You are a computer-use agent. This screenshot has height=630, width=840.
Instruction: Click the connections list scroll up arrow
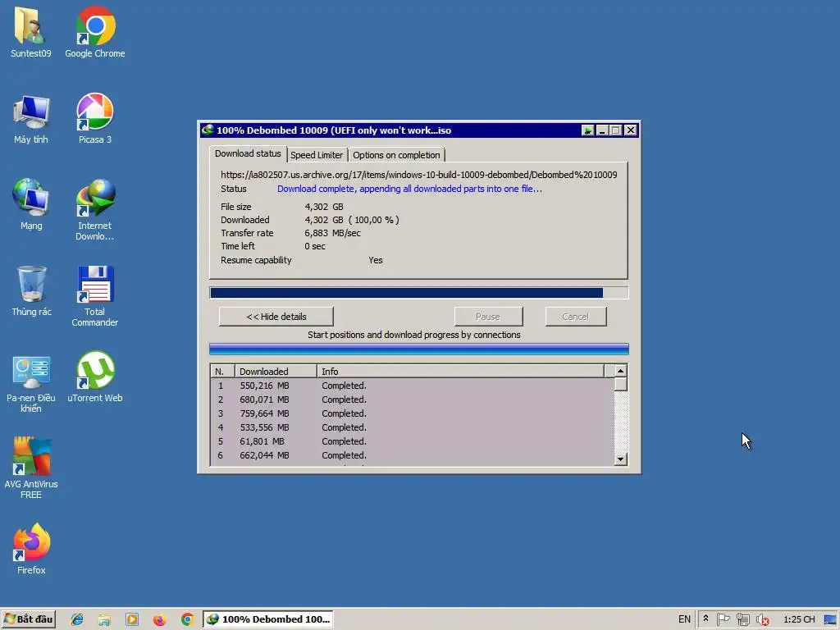pos(620,371)
